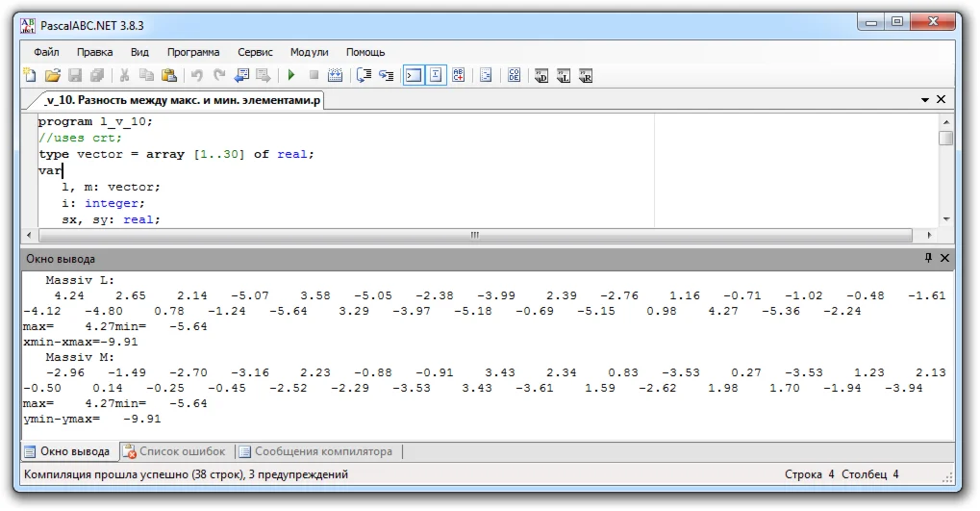This screenshot has height=511, width=980.
Task: Run the program with the green play icon
Action: coord(290,75)
